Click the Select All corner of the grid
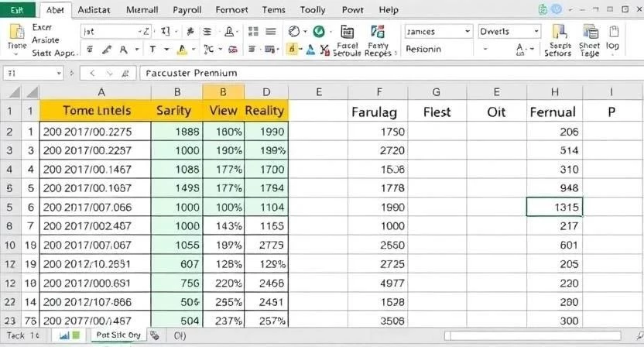644x347 pixels. tap(14, 91)
